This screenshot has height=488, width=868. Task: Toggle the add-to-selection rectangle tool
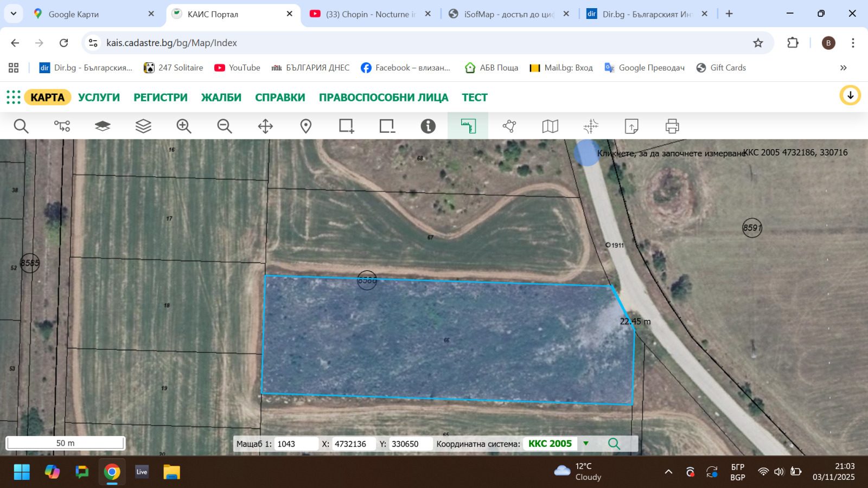click(x=346, y=126)
